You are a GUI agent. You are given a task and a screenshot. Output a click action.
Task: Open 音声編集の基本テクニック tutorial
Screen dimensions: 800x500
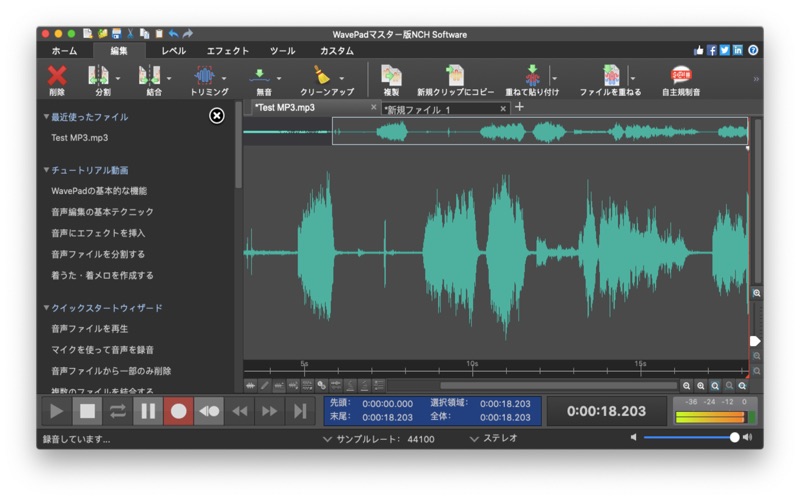click(102, 212)
